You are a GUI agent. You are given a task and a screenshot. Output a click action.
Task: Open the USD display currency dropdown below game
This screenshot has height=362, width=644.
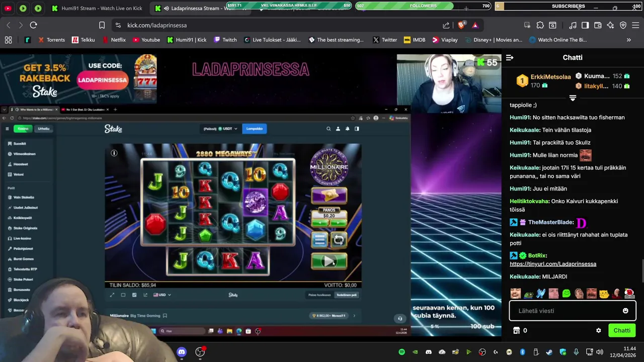pyautogui.click(x=162, y=295)
